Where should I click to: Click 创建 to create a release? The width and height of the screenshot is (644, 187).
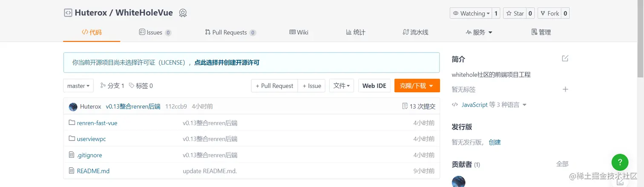click(x=494, y=142)
